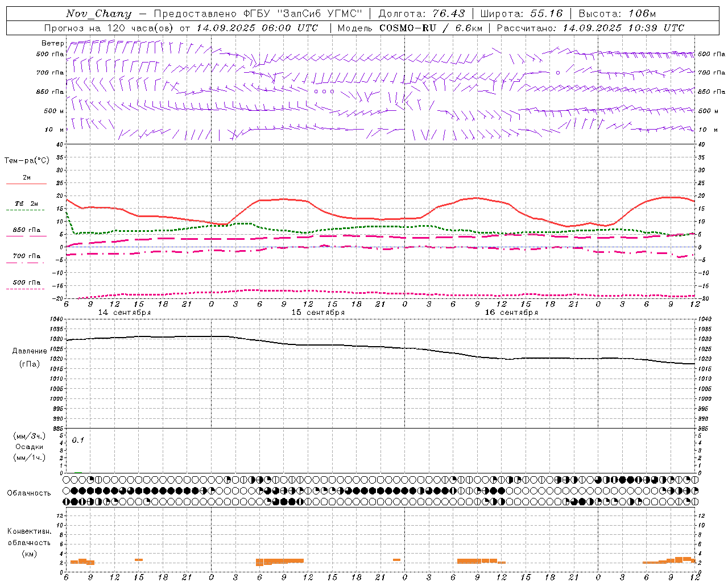The height and width of the screenshot is (582, 728).
Task: Click the '(гПа)' pressure unit label
Action: point(29,364)
